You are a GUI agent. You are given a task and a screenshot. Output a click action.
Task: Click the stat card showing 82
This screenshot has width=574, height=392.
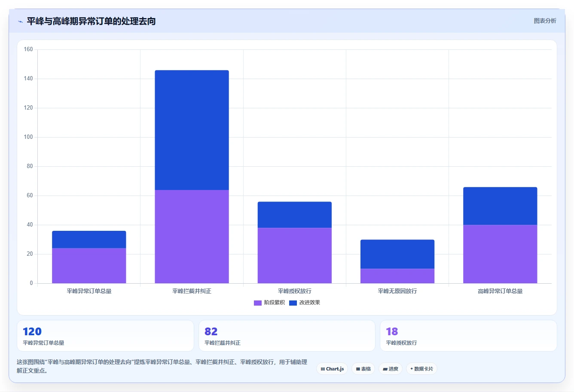(287, 336)
